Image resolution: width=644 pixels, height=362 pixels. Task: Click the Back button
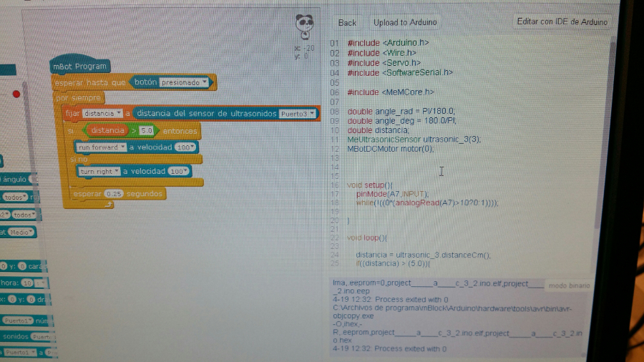pyautogui.click(x=346, y=23)
